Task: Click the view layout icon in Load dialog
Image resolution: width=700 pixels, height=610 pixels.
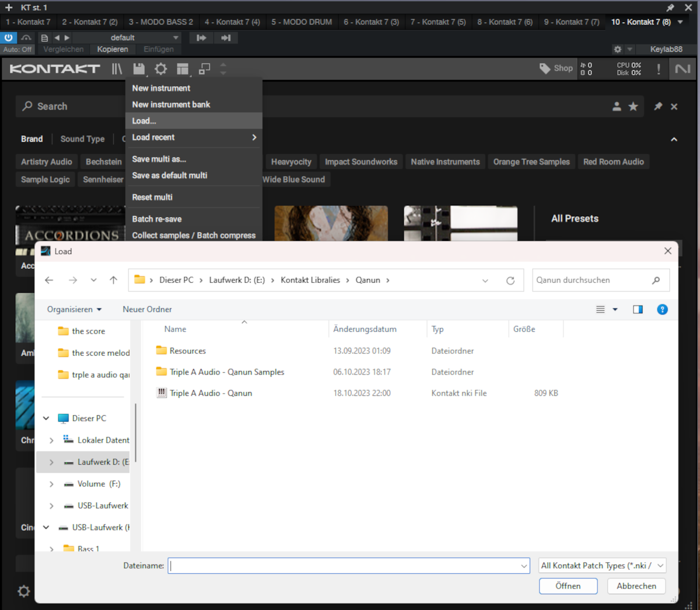Action: [x=600, y=310]
